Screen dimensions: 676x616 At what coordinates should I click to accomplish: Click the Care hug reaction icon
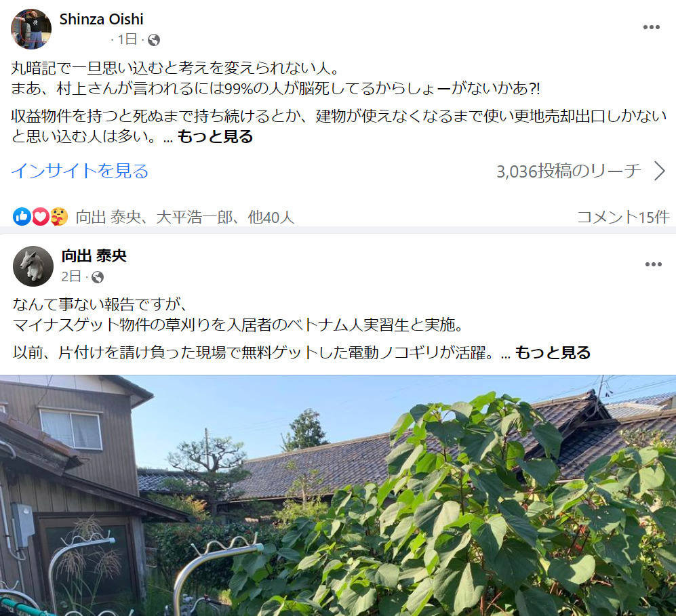tap(59, 217)
